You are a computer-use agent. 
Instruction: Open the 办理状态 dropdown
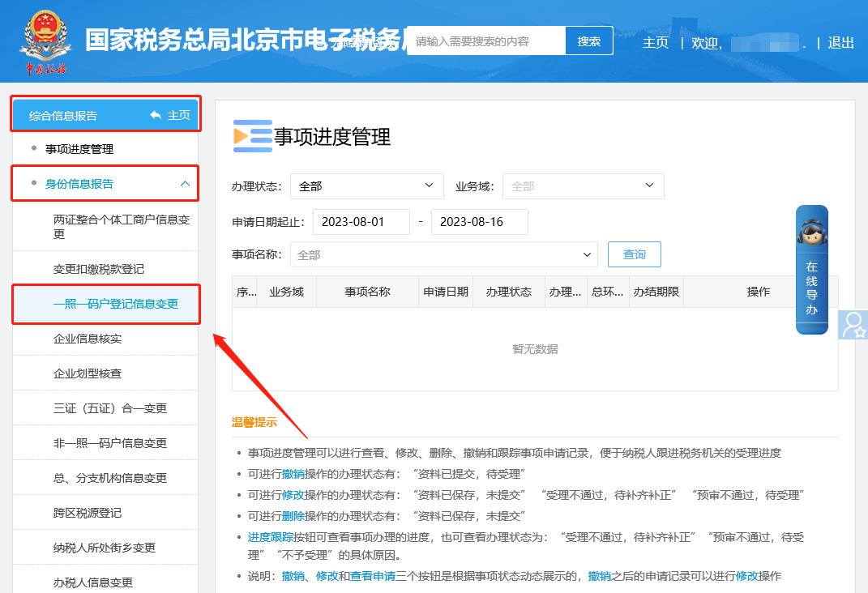pyautogui.click(x=367, y=186)
